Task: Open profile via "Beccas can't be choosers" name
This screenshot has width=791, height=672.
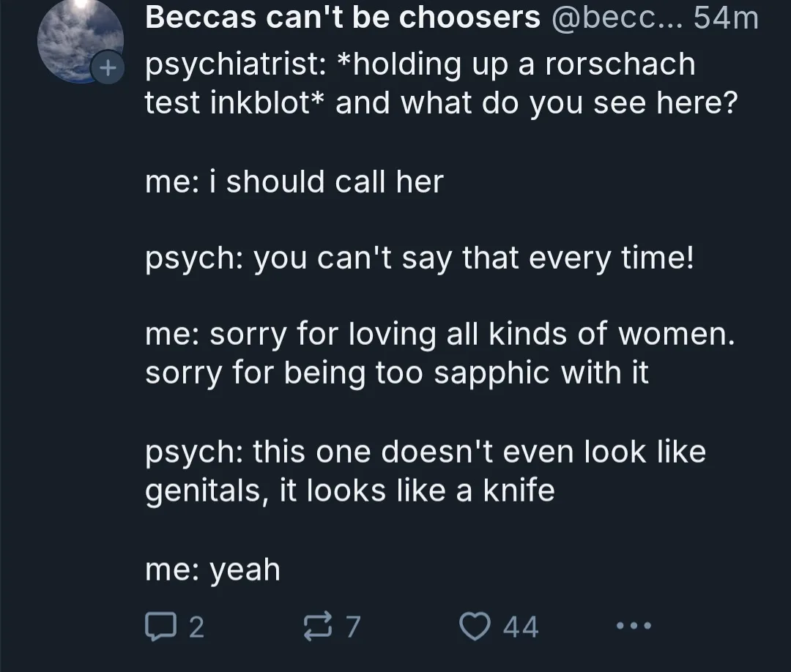Action: (343, 18)
